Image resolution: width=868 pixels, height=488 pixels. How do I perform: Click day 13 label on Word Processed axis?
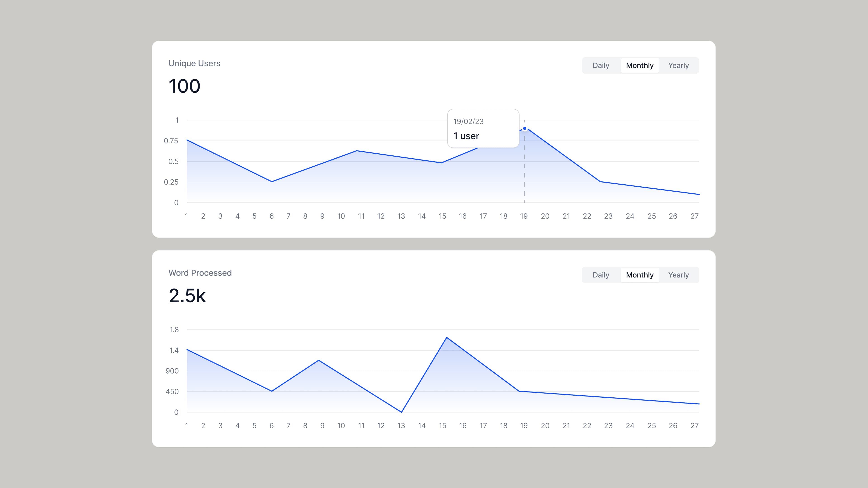(401, 426)
